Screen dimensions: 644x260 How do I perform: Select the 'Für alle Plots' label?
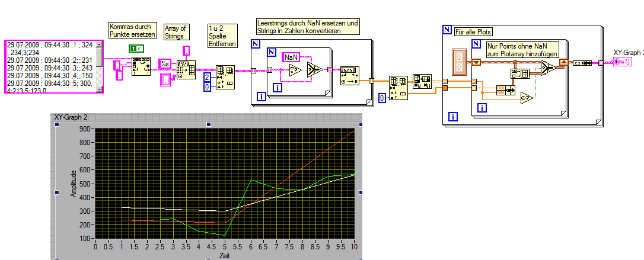474,31
